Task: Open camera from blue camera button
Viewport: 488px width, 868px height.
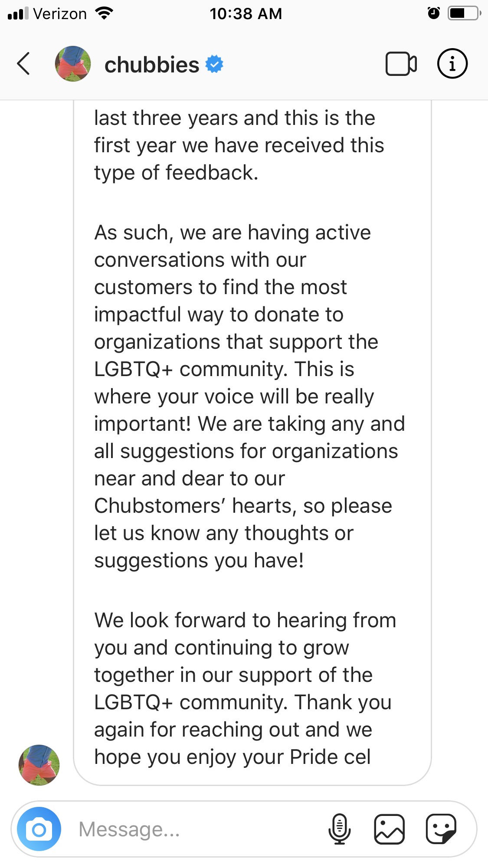Action: 39,829
